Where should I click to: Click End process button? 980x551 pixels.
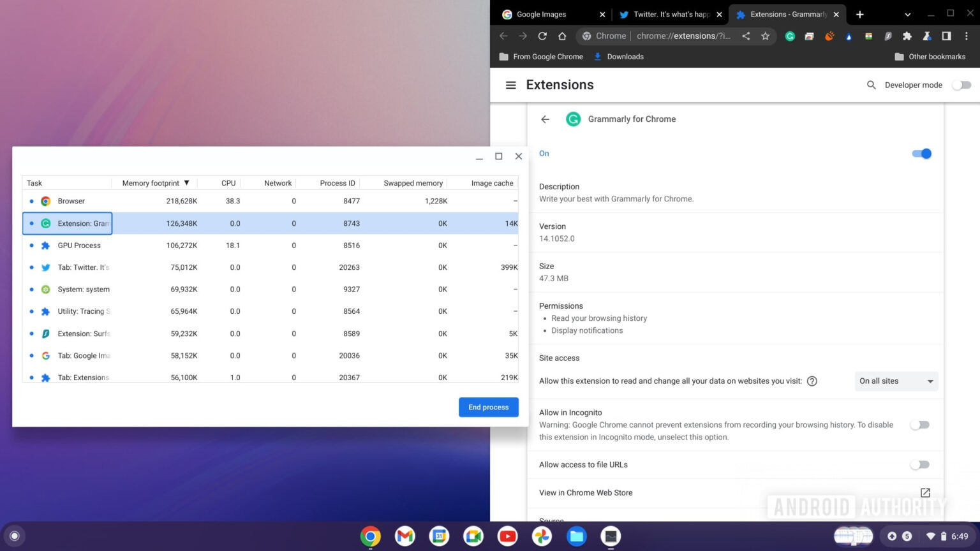tap(489, 408)
